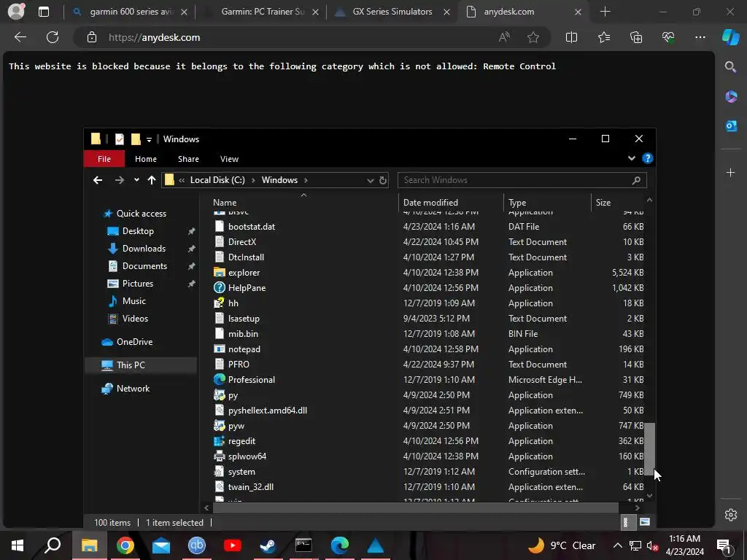
Task: Expand chevron after Windows in path
Action: 306,180
